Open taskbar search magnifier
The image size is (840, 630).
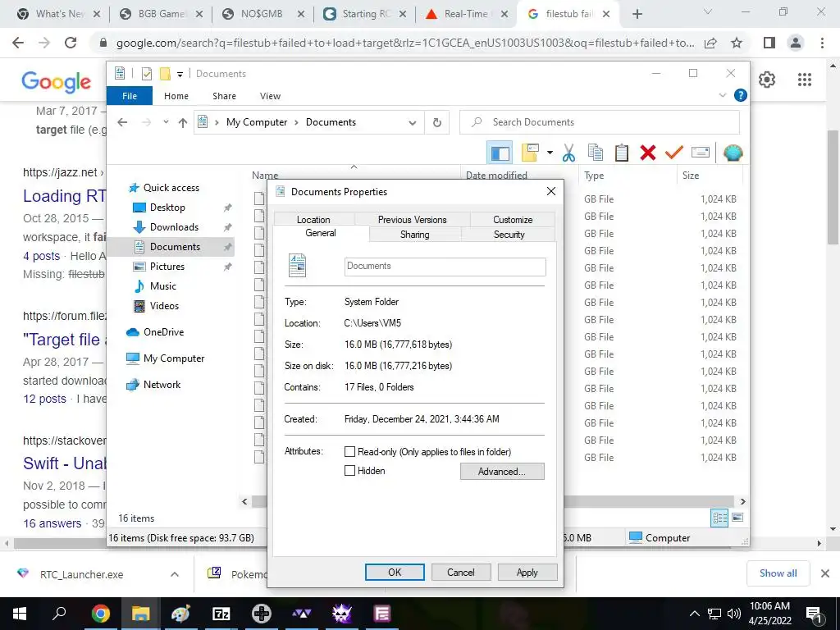[x=59, y=614]
